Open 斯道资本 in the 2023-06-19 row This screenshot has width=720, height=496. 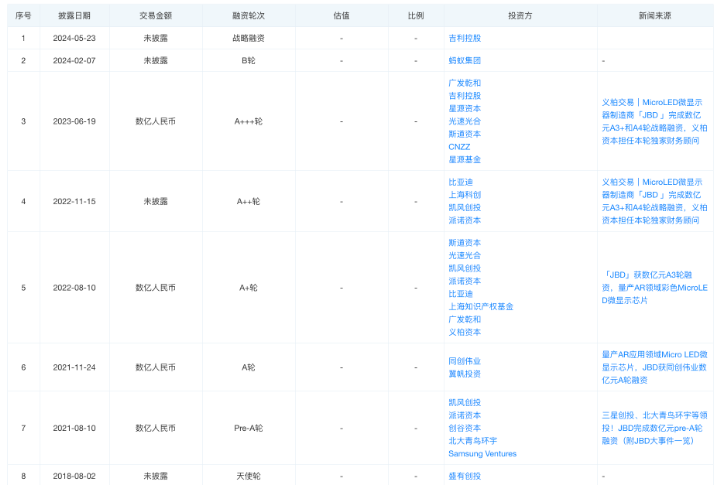click(x=464, y=134)
